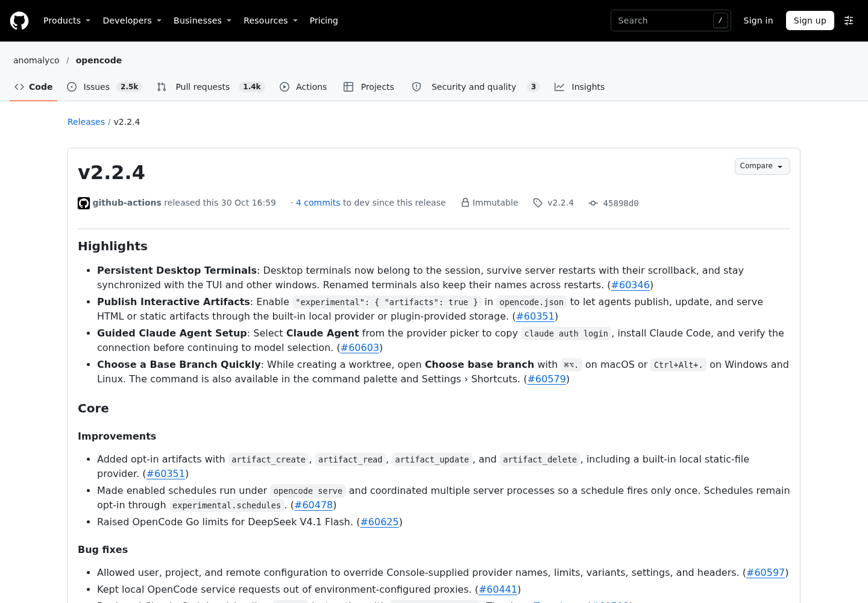Focus the Search input field

670,21
